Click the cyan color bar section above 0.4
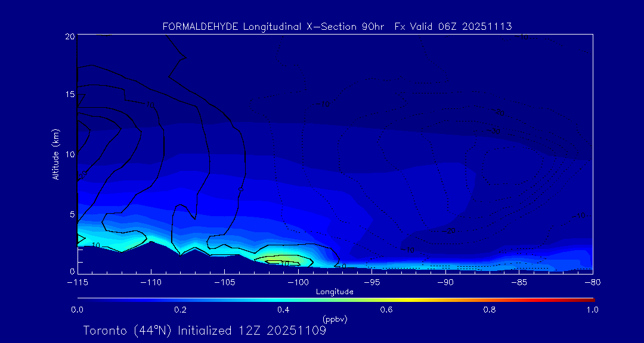 pos(284,299)
